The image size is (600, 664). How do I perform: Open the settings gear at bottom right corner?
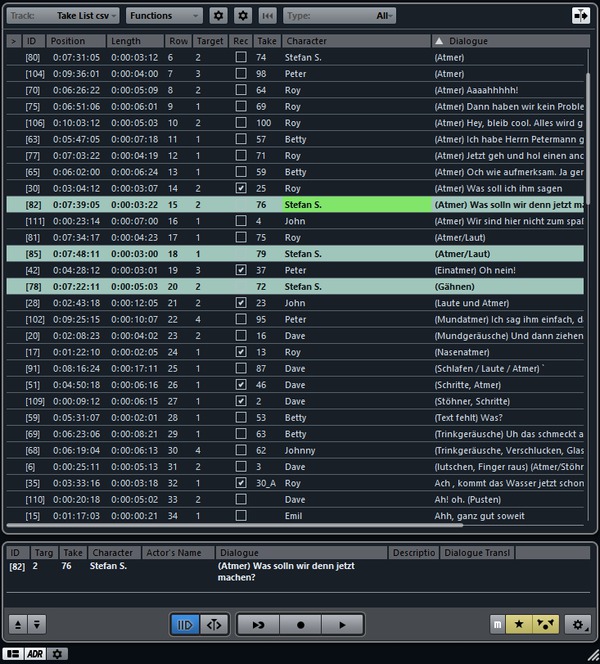577,624
